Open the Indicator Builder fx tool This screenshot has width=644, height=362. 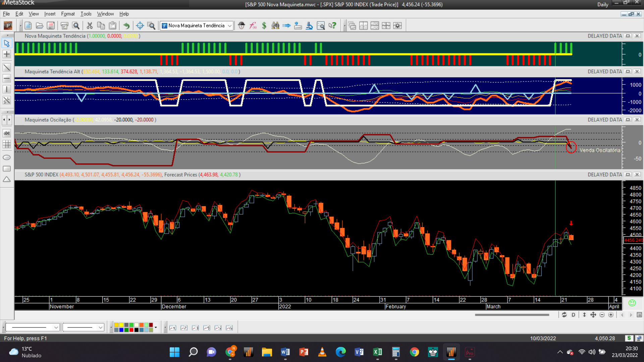[253, 25]
